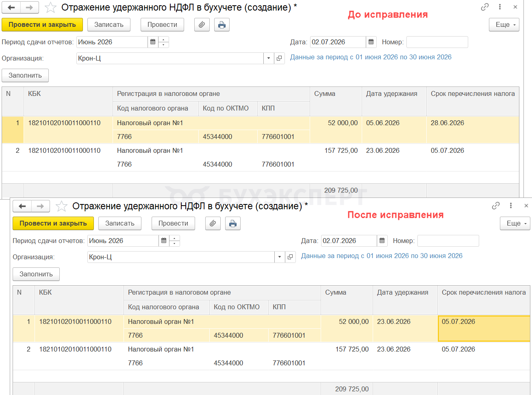Screen dimensions: 532x395
Task: Click the forward arrow in the upper window
Action: pyautogui.click(x=30, y=7)
